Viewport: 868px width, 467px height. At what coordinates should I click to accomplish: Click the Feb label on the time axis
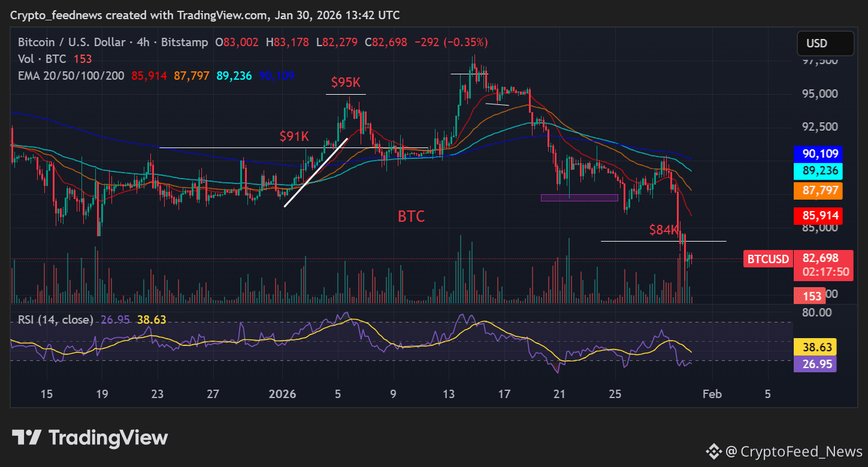tap(712, 394)
